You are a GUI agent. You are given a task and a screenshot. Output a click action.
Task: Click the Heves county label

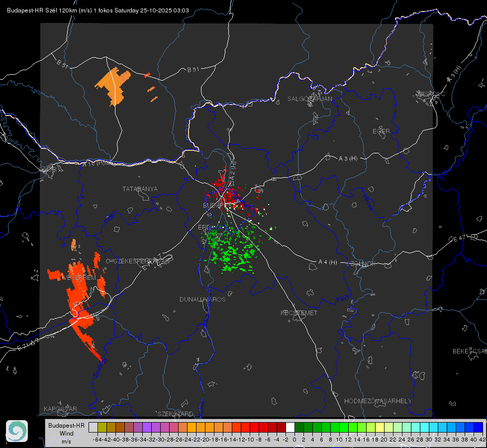point(368,203)
